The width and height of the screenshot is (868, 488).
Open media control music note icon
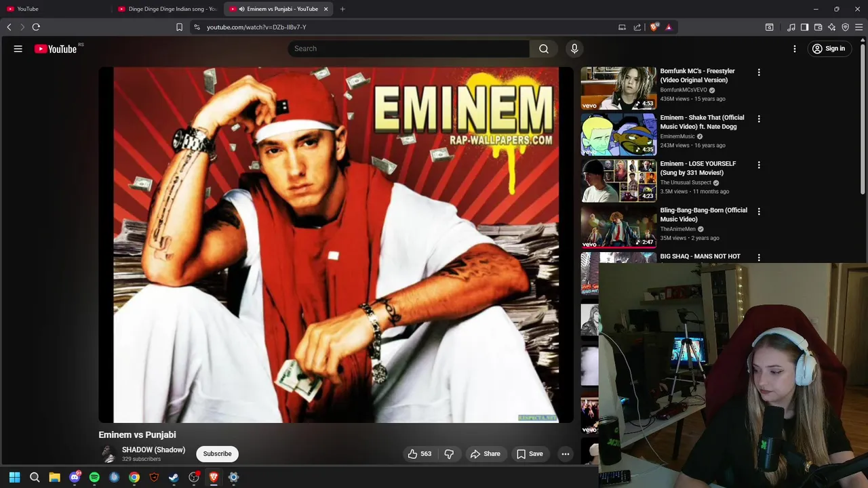(x=791, y=27)
